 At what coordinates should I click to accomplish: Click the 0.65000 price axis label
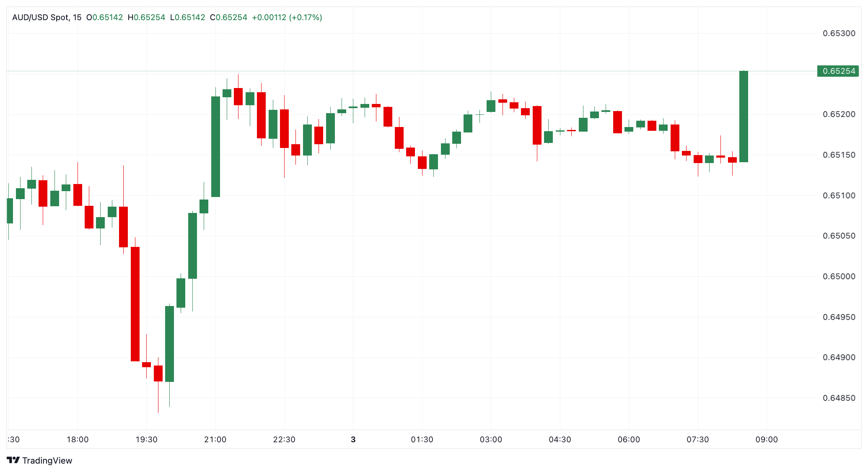[x=839, y=276]
